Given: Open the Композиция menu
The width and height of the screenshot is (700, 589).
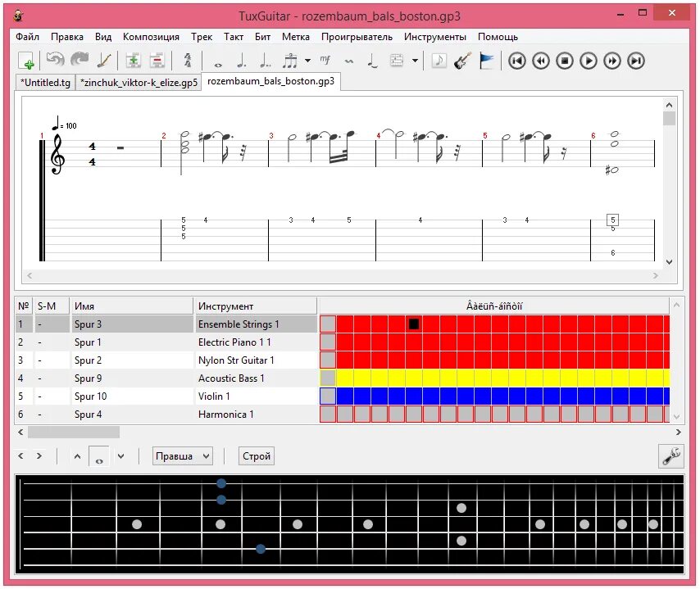Looking at the screenshot, I should pyautogui.click(x=151, y=37).
